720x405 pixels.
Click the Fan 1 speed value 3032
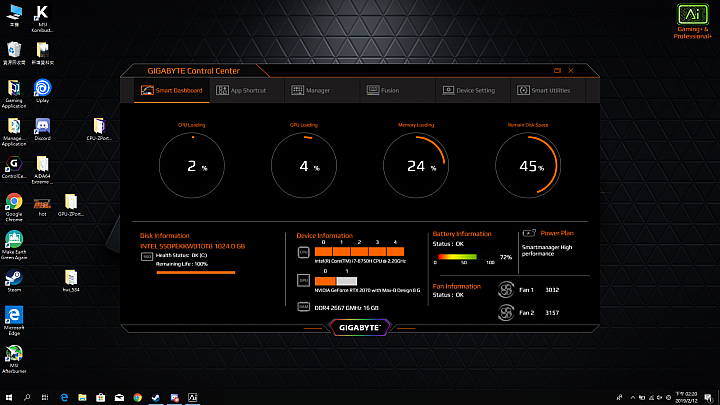click(552, 290)
